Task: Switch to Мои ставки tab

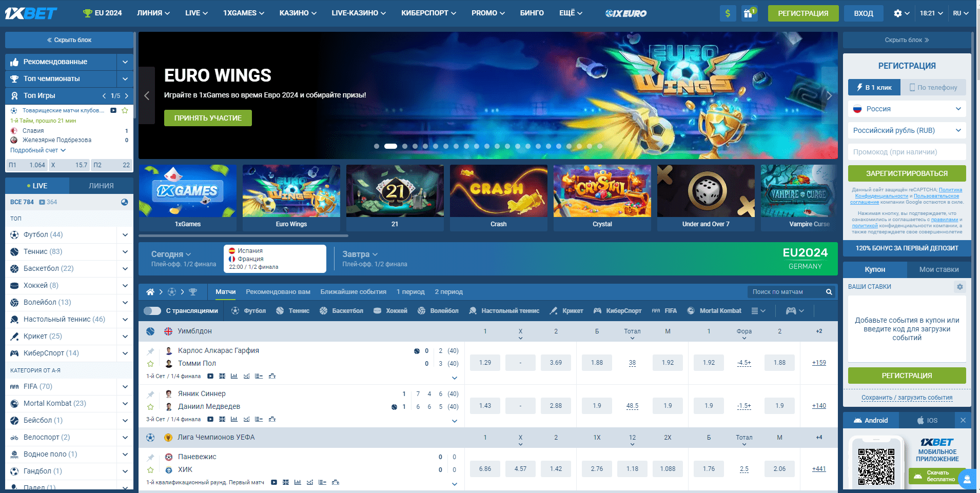Action: click(x=939, y=269)
